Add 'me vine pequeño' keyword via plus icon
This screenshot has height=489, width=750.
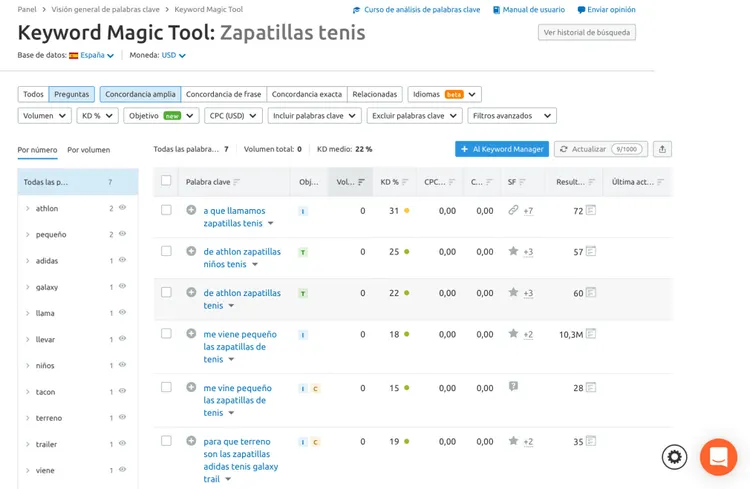click(191, 388)
